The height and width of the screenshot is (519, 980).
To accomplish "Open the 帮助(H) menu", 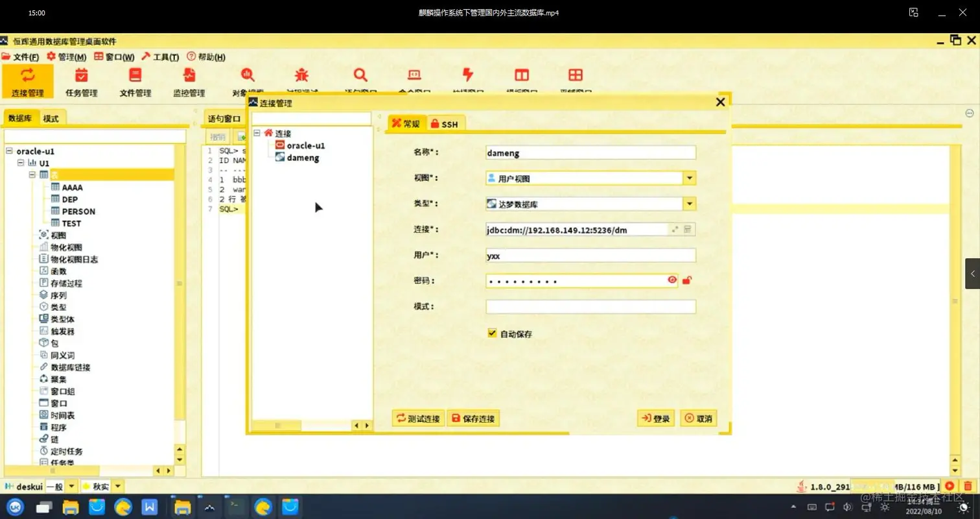I will coord(206,57).
